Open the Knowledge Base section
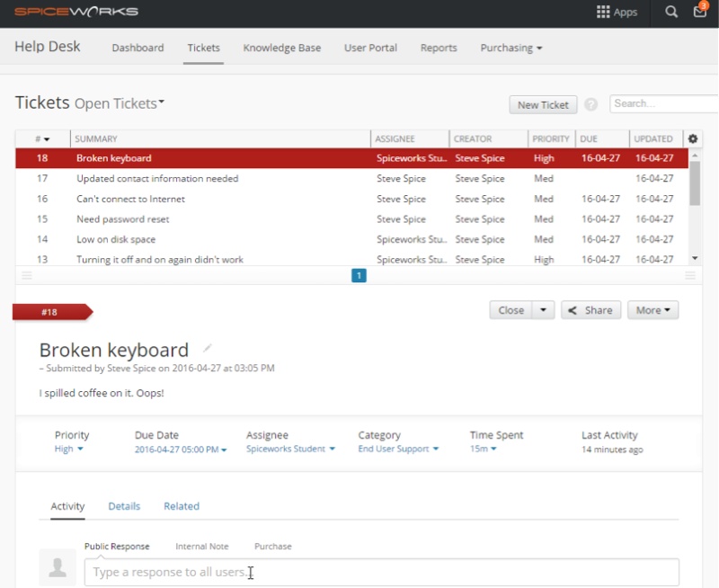 pyautogui.click(x=281, y=48)
